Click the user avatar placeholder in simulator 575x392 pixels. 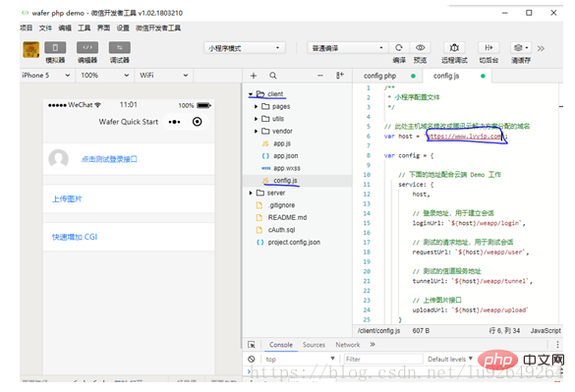point(59,159)
